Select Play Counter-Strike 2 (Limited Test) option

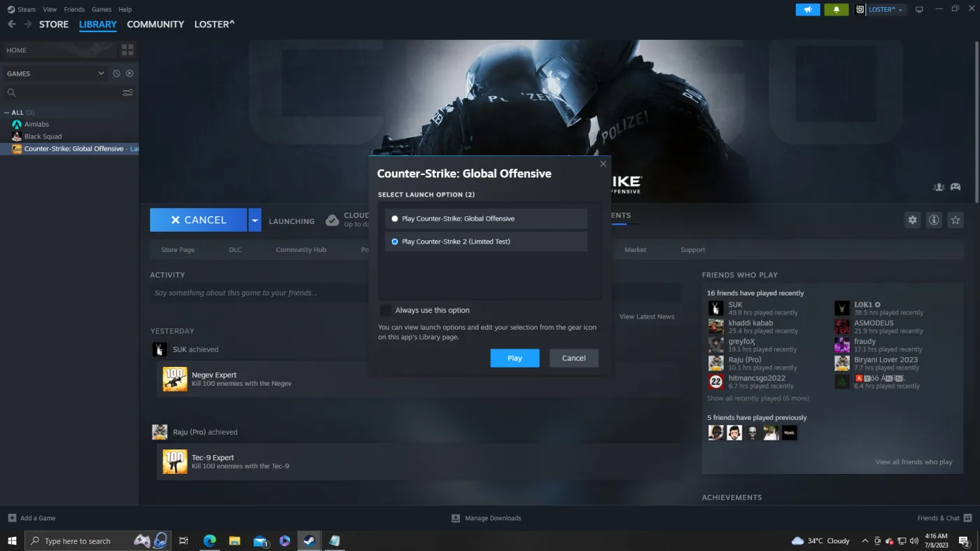(x=486, y=242)
